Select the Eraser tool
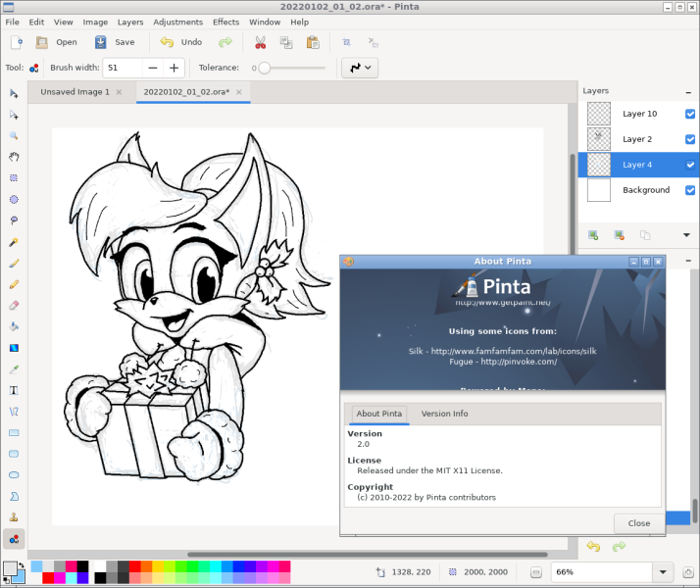Screen dimensions: 700x588 pos(14,306)
